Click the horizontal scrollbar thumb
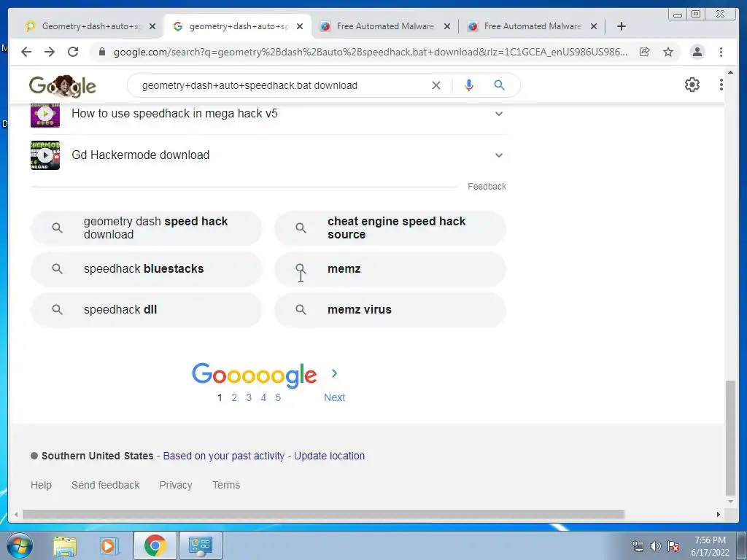 [323, 514]
